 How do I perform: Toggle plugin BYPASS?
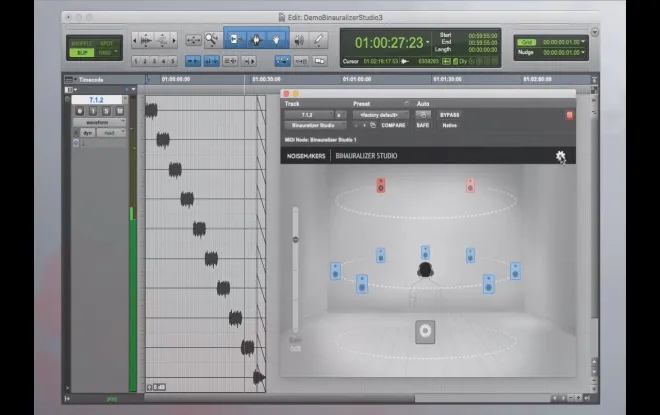pyautogui.click(x=450, y=115)
